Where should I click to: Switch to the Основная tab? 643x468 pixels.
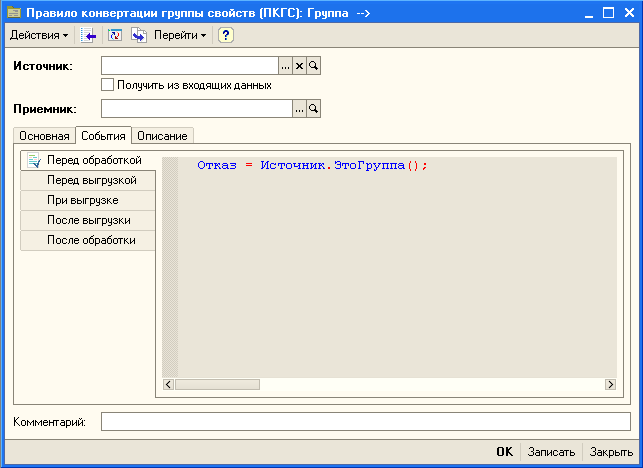44,136
